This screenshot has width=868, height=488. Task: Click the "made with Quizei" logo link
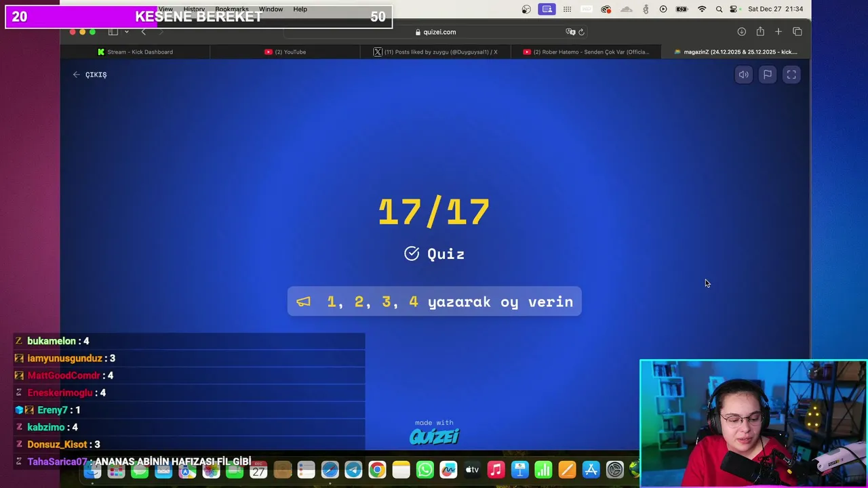pos(434,432)
